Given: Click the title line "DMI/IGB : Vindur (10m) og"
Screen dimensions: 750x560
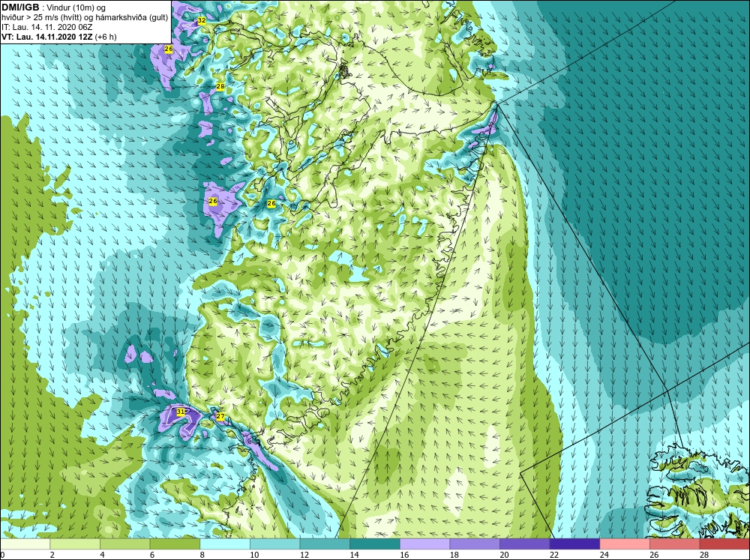Looking at the screenshot, I should point(53,7).
